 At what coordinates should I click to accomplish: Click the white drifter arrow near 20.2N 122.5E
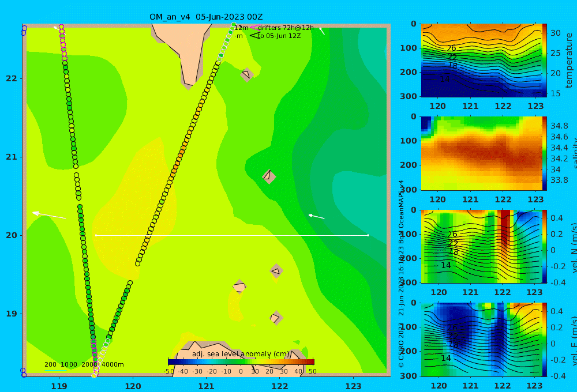(x=316, y=217)
